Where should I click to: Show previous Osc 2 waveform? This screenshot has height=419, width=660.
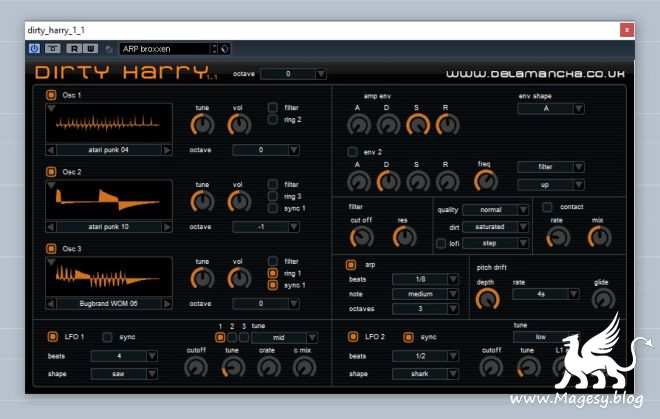(51, 227)
